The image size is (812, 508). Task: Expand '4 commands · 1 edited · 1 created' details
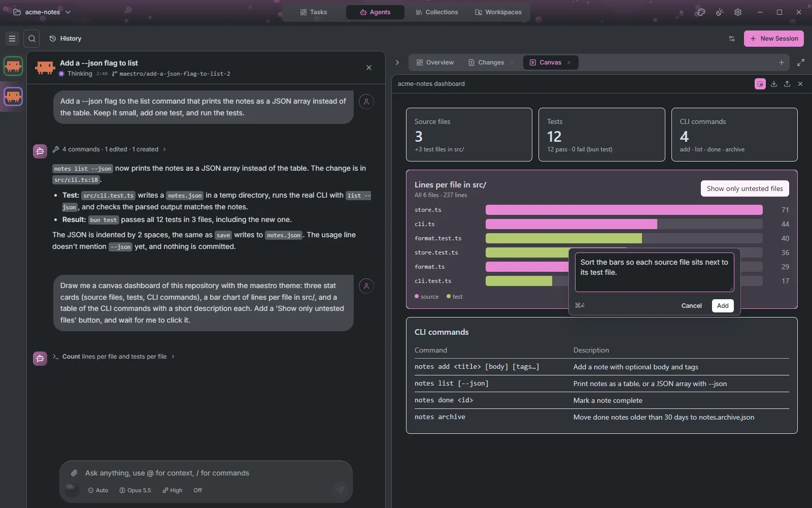(109, 149)
